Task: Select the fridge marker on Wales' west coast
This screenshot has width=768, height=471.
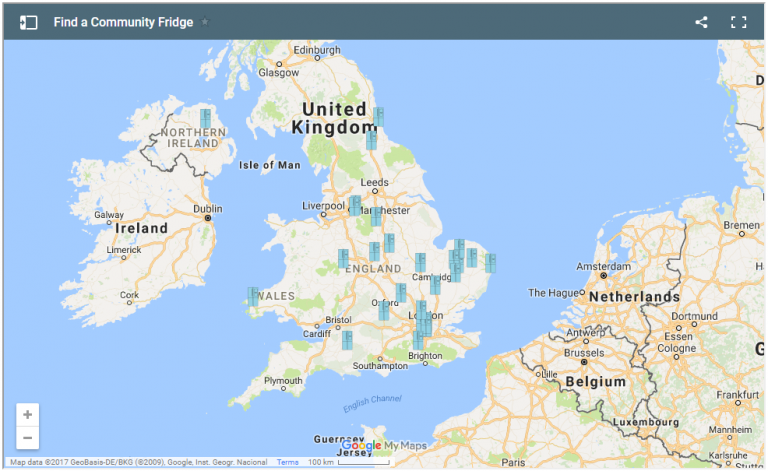Action: [253, 296]
